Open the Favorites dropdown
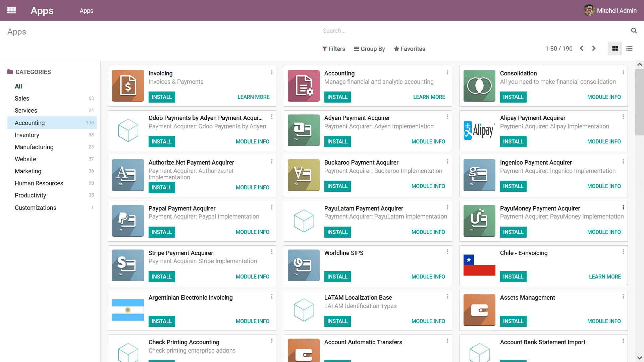The image size is (644, 362). point(409,49)
